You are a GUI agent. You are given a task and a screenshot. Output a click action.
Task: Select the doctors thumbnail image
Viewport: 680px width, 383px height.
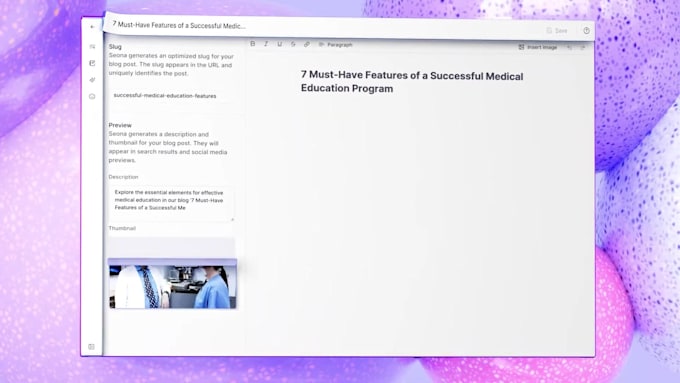point(173,286)
